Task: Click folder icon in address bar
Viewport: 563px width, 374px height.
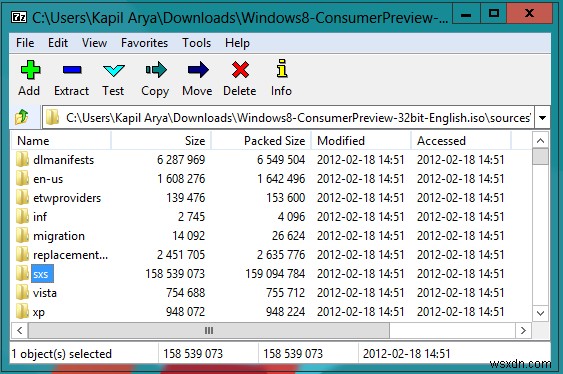Action: coord(52,117)
